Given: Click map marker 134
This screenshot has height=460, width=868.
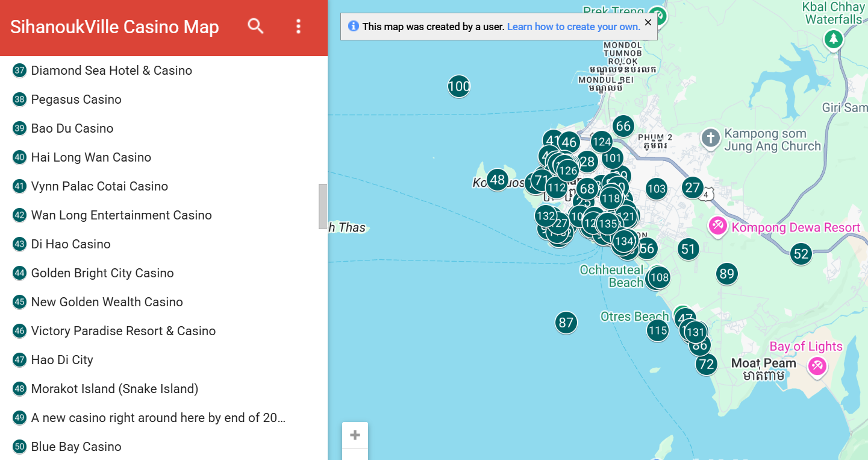Looking at the screenshot, I should [624, 241].
